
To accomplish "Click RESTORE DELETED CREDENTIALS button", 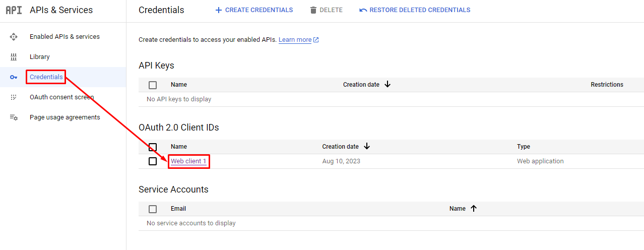I will [x=415, y=10].
